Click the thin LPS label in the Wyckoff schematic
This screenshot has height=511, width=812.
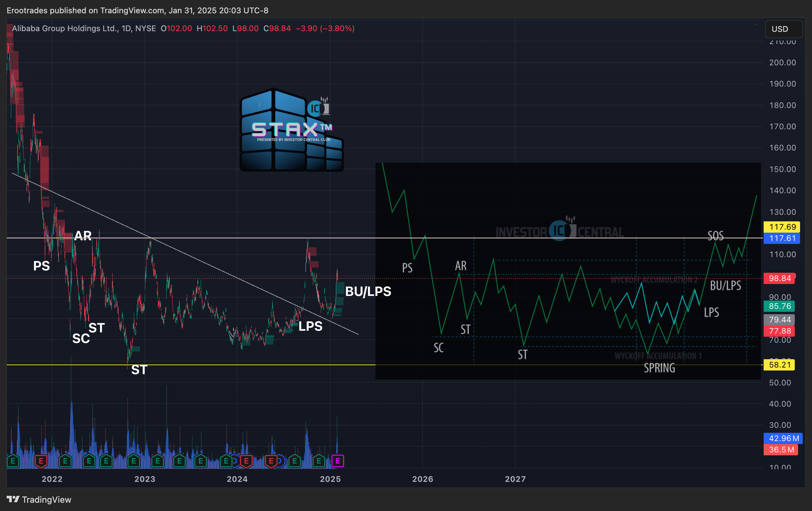tap(712, 312)
